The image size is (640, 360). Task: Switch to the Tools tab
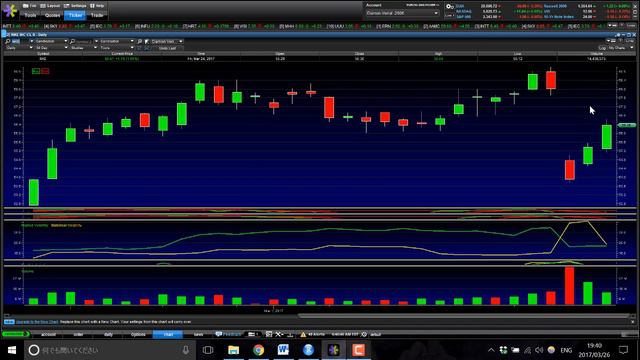[30, 15]
